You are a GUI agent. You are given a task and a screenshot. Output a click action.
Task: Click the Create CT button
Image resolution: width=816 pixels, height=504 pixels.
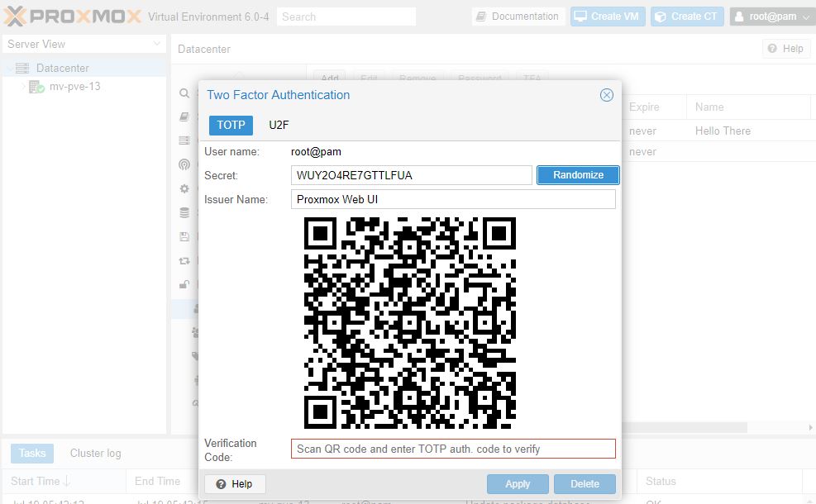pos(687,17)
